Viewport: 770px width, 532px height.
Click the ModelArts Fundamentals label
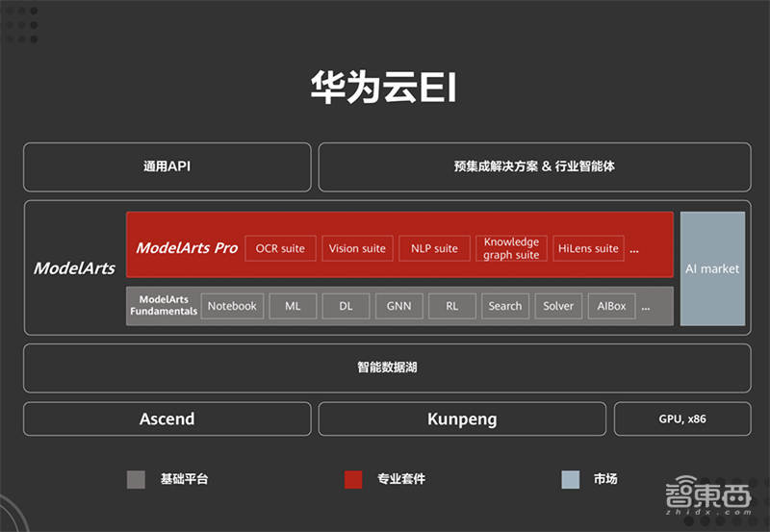pyautogui.click(x=164, y=305)
